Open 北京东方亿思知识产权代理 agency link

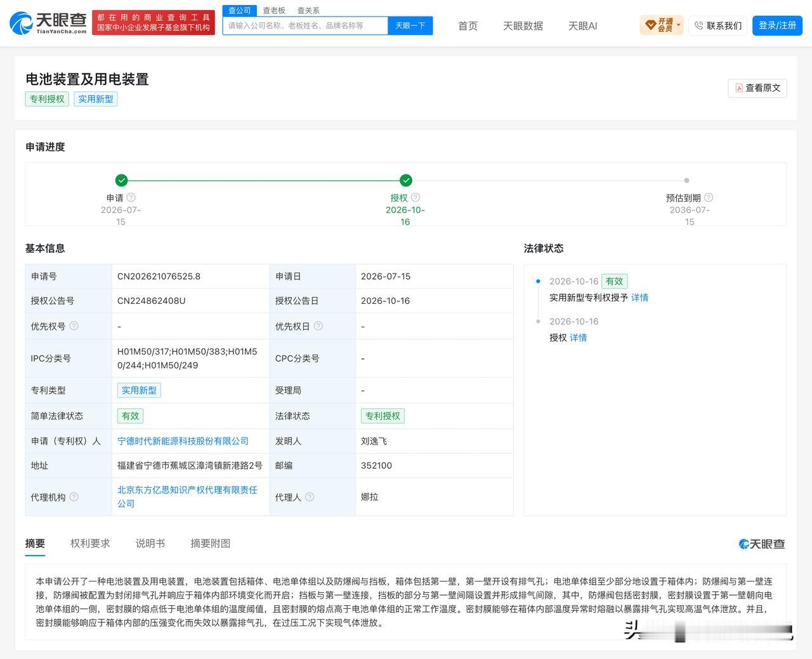tap(187, 497)
